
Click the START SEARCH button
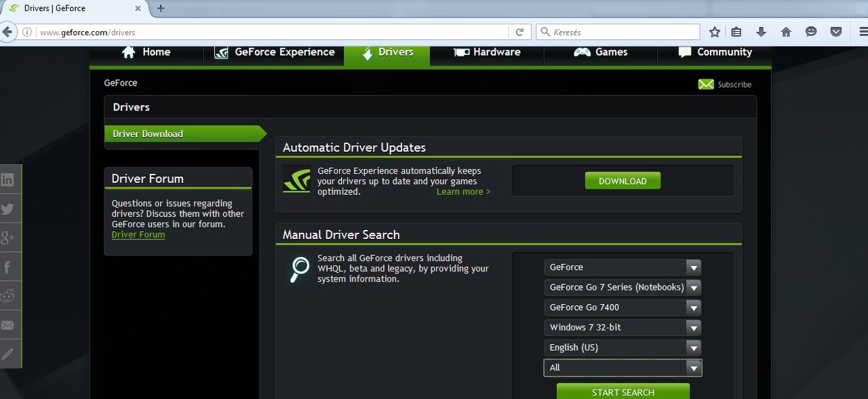[x=623, y=392]
